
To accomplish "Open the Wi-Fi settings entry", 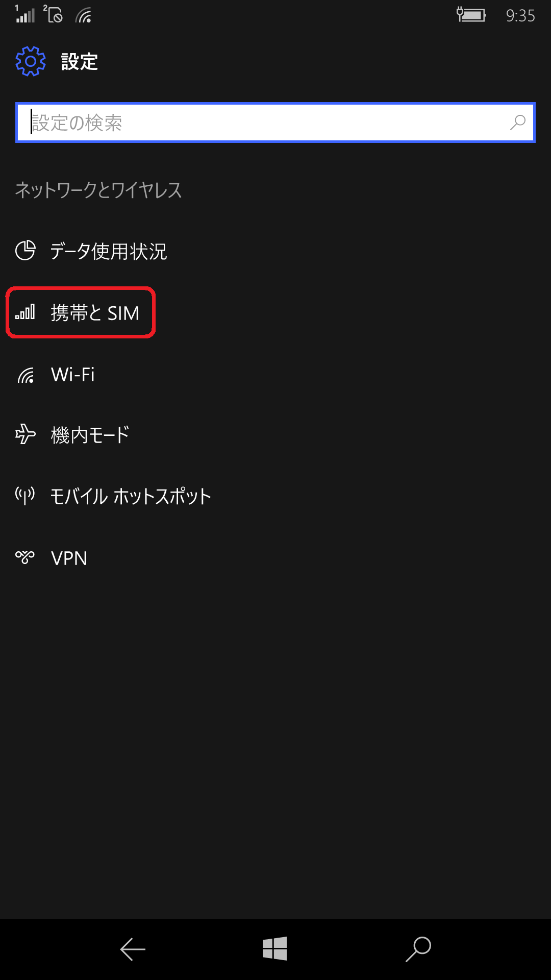I will 275,375.
